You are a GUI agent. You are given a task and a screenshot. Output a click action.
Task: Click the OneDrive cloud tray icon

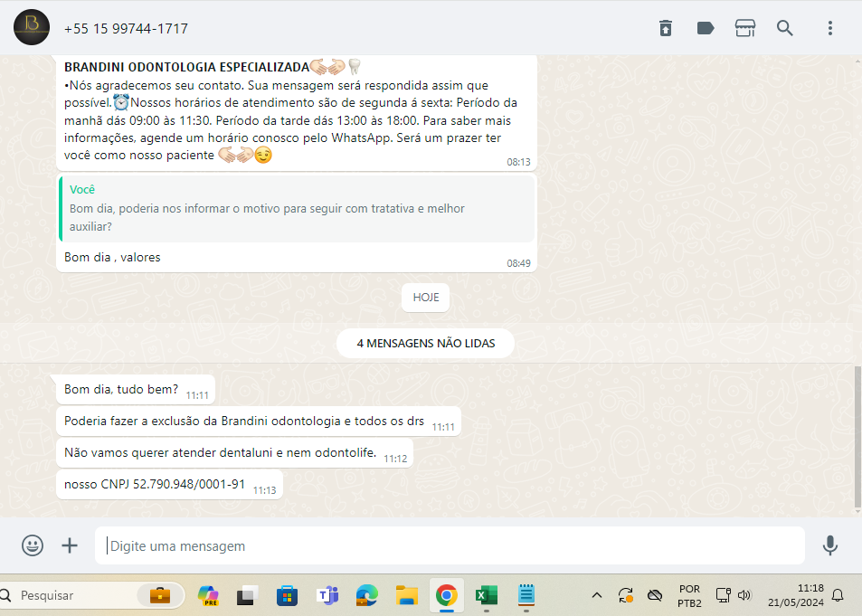[x=655, y=595]
